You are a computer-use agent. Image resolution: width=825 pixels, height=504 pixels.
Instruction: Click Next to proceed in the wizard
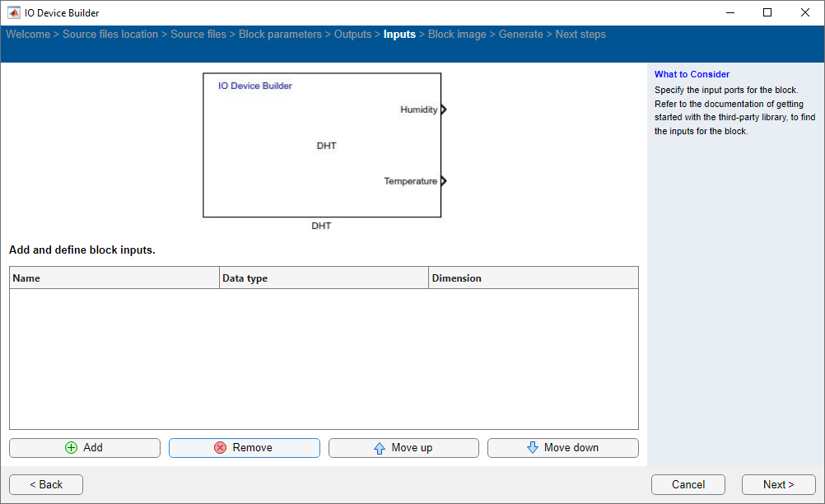(777, 484)
